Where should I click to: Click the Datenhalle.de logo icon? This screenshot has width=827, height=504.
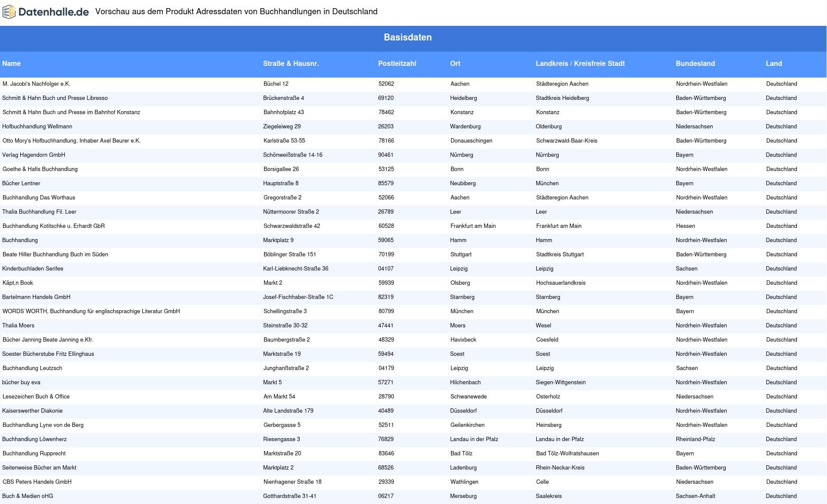tap(9, 12)
